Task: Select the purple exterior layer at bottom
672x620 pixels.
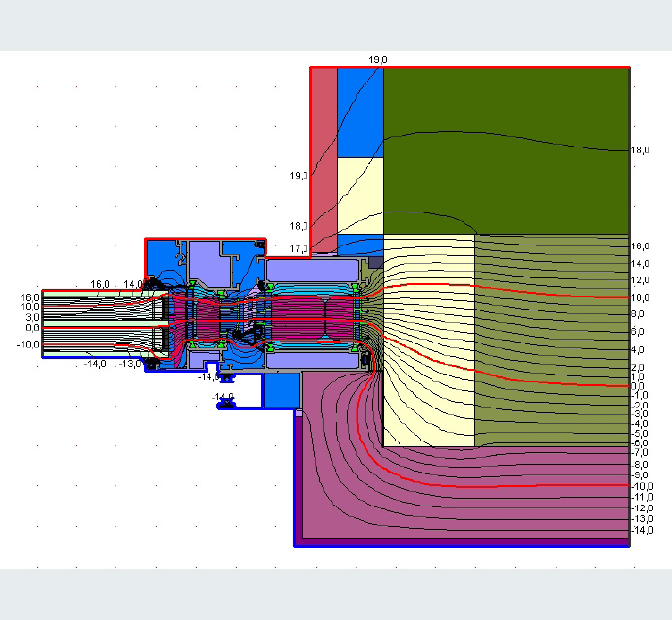Action: coord(465,495)
